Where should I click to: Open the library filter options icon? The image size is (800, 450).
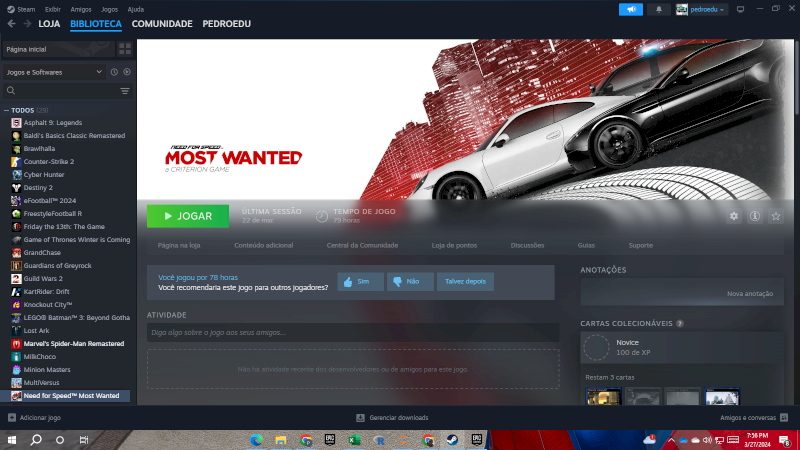(125, 91)
